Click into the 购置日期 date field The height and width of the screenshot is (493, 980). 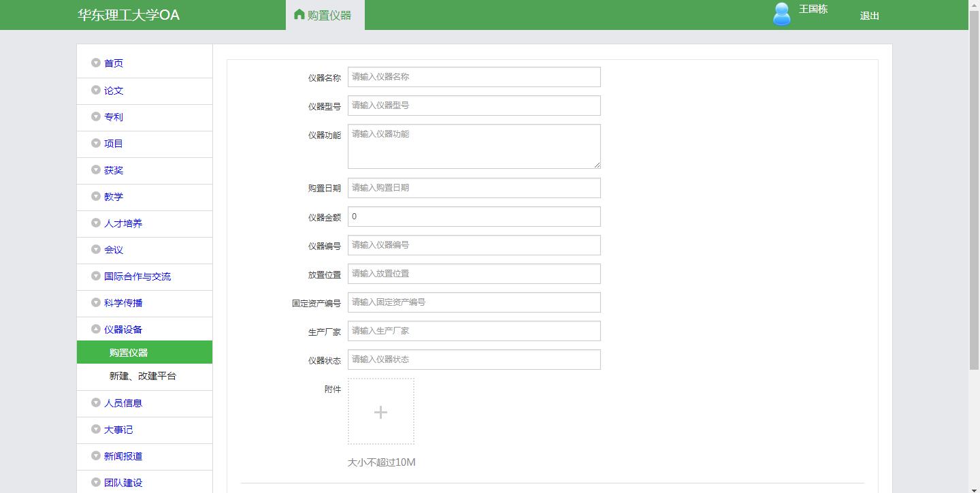click(474, 188)
